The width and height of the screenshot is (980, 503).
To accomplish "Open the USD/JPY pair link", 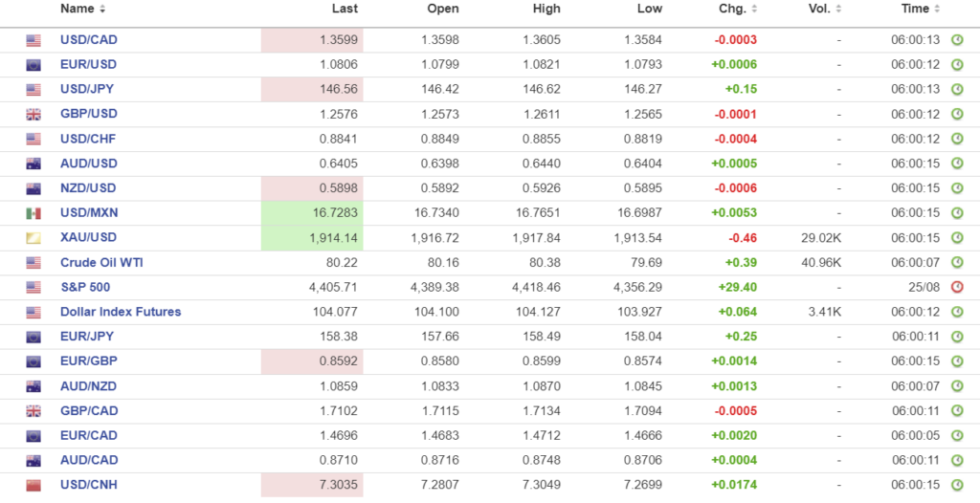I will (89, 89).
